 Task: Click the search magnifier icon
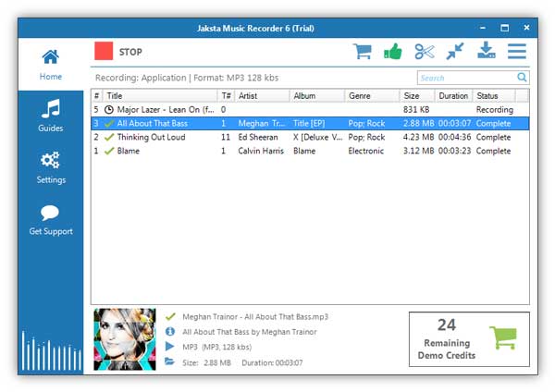(x=522, y=77)
